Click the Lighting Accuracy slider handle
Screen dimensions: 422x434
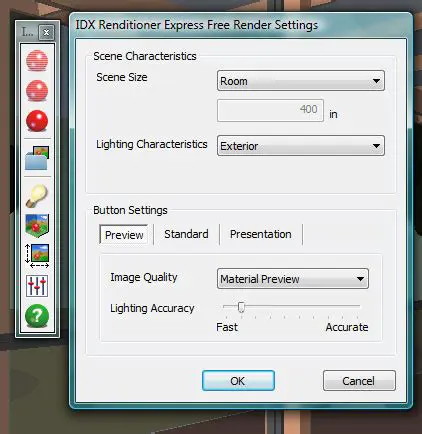(241, 307)
